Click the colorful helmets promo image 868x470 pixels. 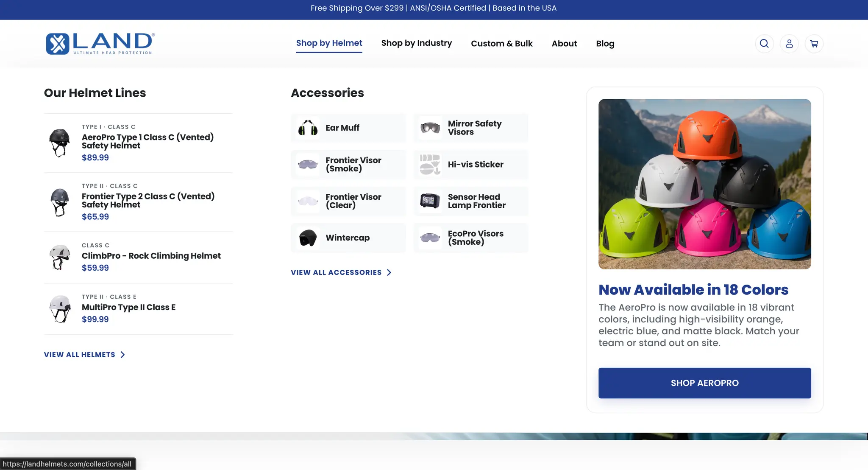[704, 184]
